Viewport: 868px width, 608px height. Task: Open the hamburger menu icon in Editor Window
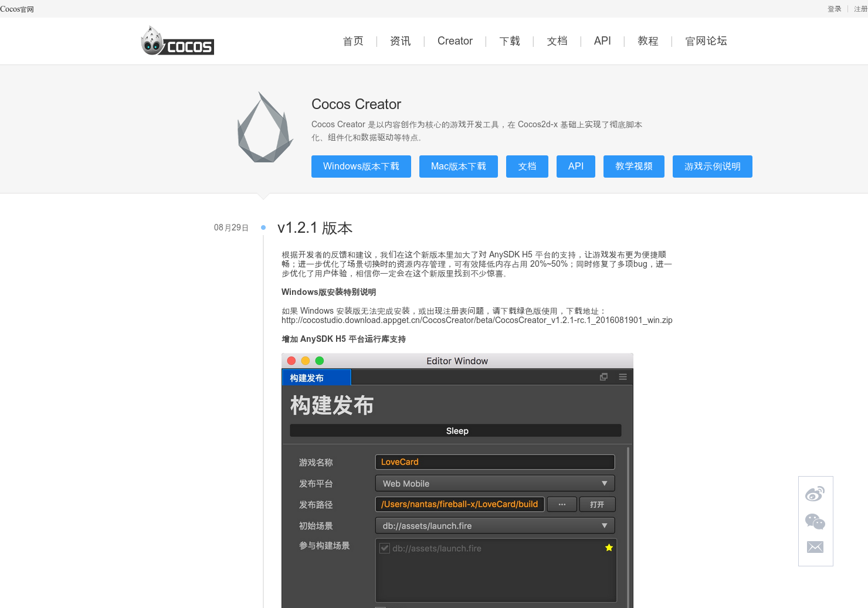pos(623,377)
